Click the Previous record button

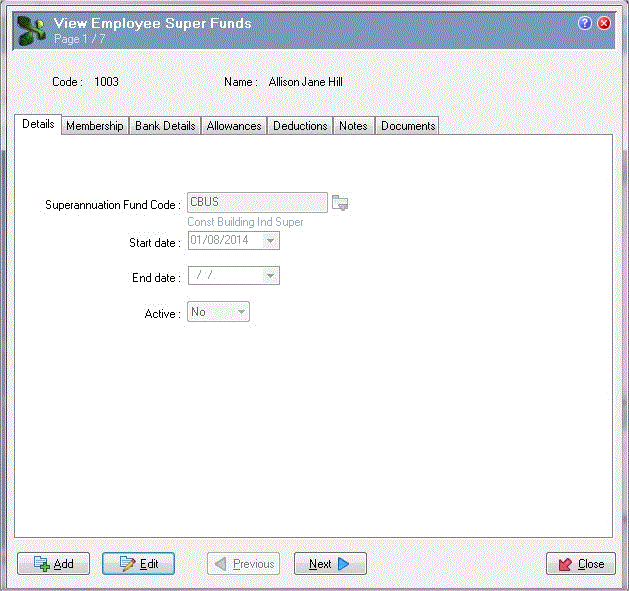[x=243, y=564]
